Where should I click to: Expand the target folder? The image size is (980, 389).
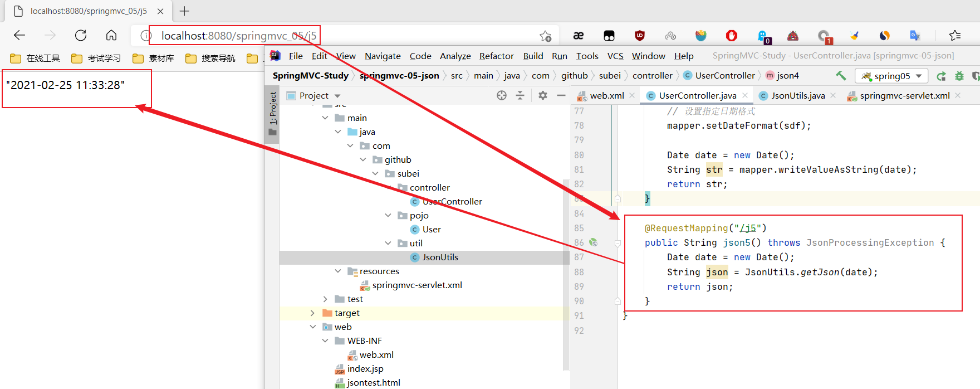pos(312,313)
